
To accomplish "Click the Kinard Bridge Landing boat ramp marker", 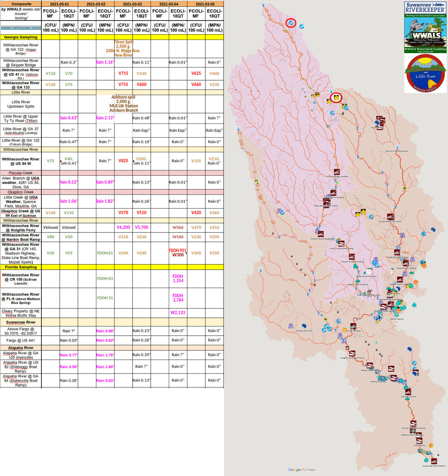I will coord(337,172).
